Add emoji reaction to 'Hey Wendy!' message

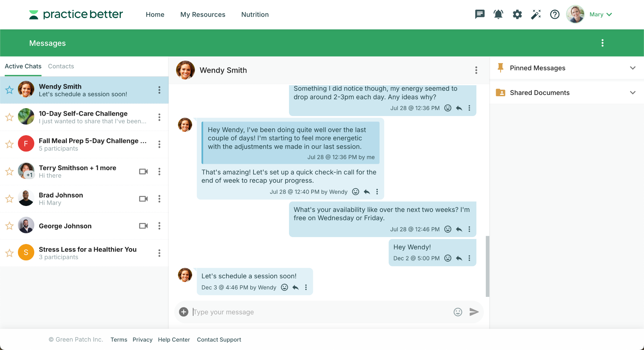tap(448, 258)
